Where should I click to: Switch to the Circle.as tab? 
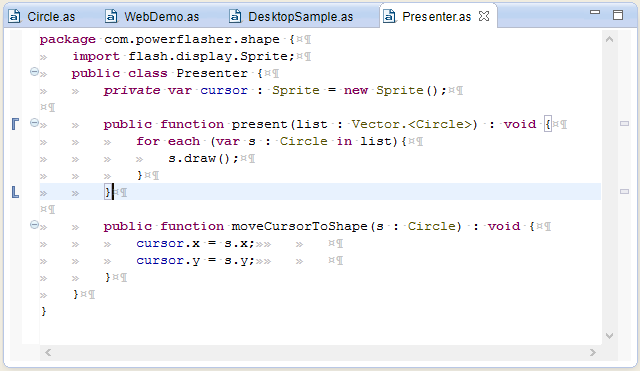coord(42,17)
